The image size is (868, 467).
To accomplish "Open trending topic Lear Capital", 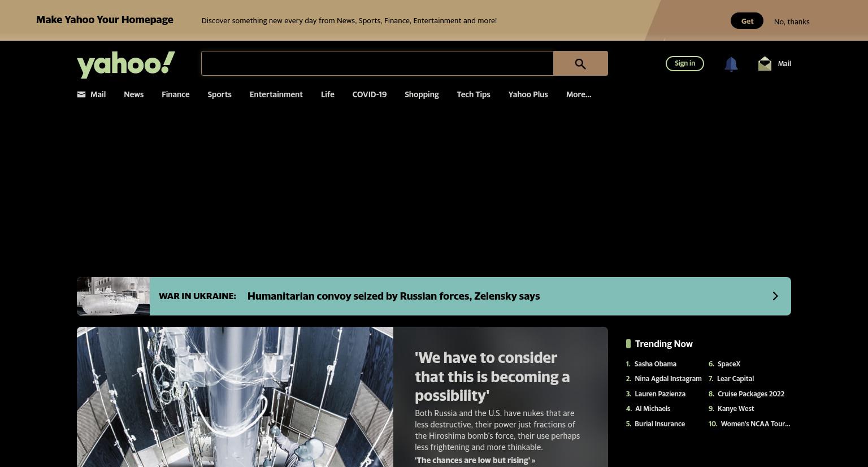I will coord(735,379).
